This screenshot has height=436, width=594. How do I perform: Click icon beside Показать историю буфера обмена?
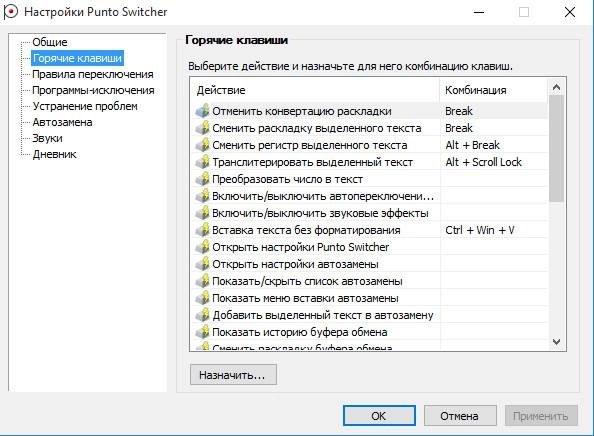[203, 332]
